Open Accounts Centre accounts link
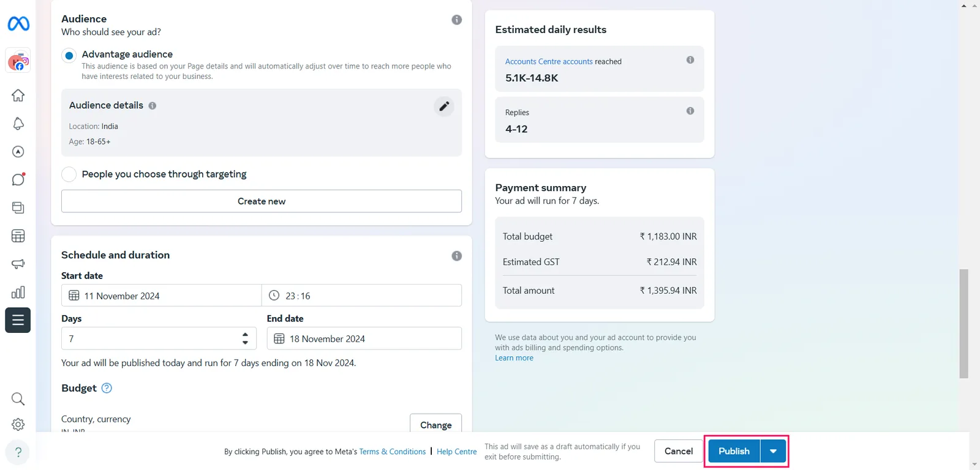980x470 pixels. tap(549, 62)
